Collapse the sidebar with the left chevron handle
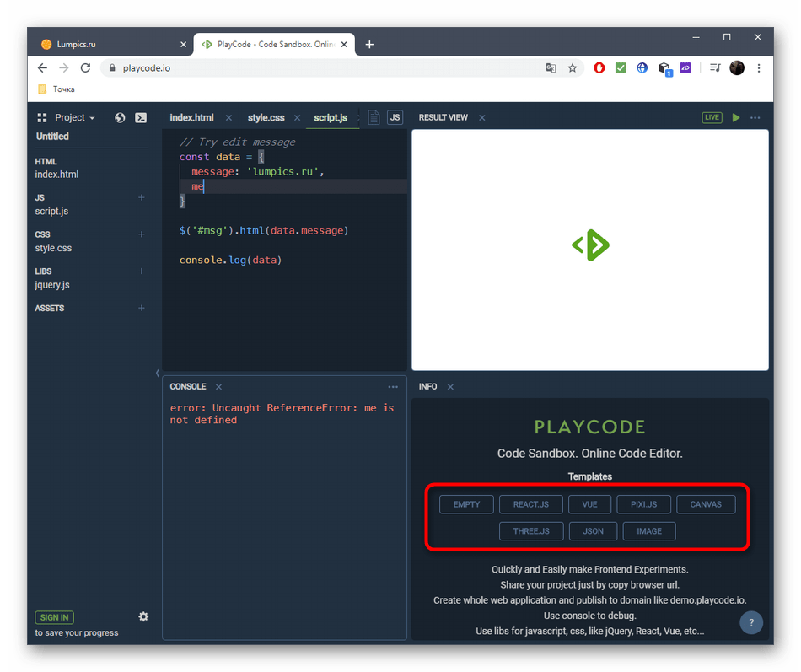The height and width of the screenshot is (672, 801). pos(158,373)
